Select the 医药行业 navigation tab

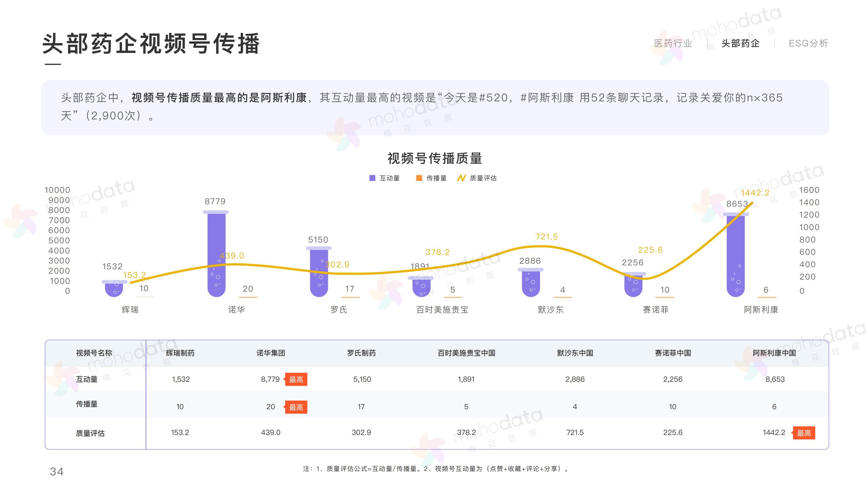(x=673, y=43)
